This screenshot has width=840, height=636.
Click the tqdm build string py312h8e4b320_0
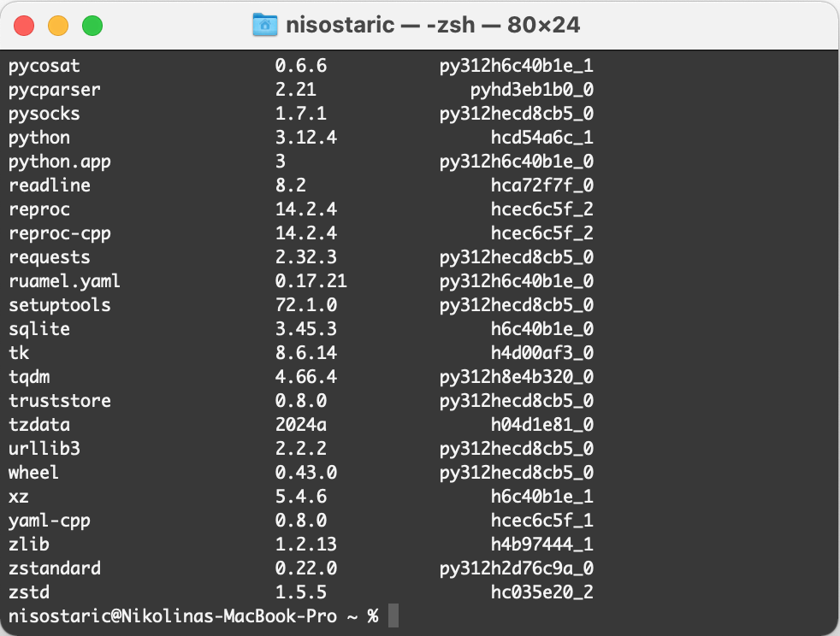tap(517, 377)
